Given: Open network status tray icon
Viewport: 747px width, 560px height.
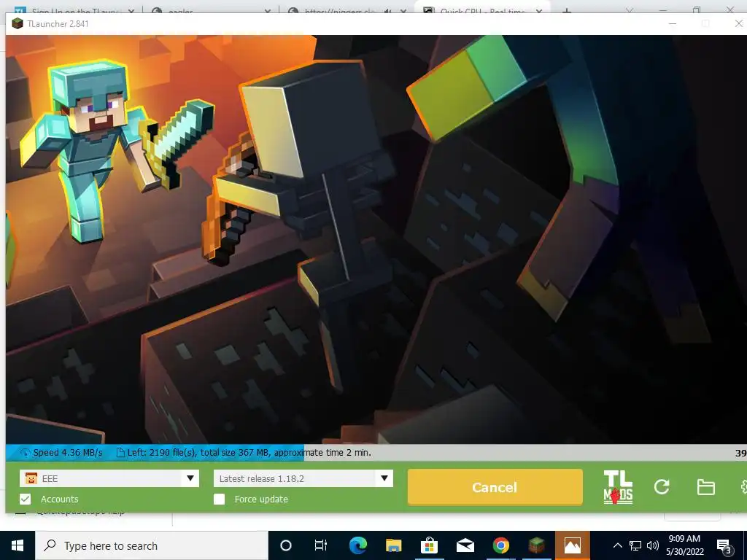Looking at the screenshot, I should (x=635, y=545).
